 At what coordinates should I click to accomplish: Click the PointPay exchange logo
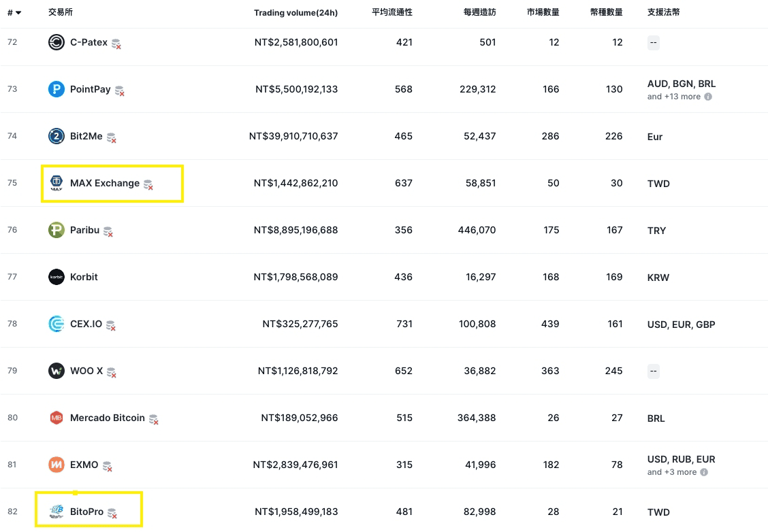(57, 89)
